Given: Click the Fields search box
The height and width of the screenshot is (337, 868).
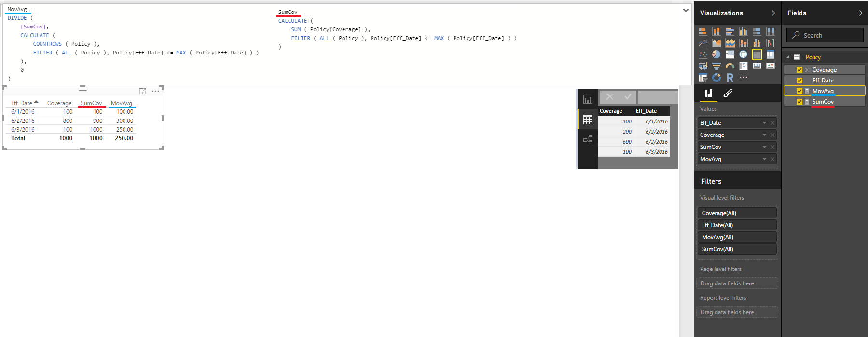Looking at the screenshot, I should (x=825, y=35).
